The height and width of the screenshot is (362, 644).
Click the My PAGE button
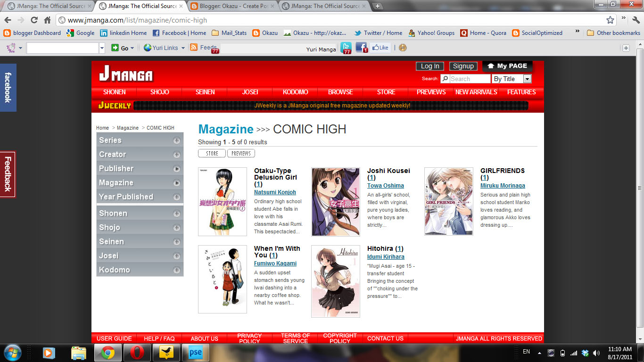tap(507, 66)
